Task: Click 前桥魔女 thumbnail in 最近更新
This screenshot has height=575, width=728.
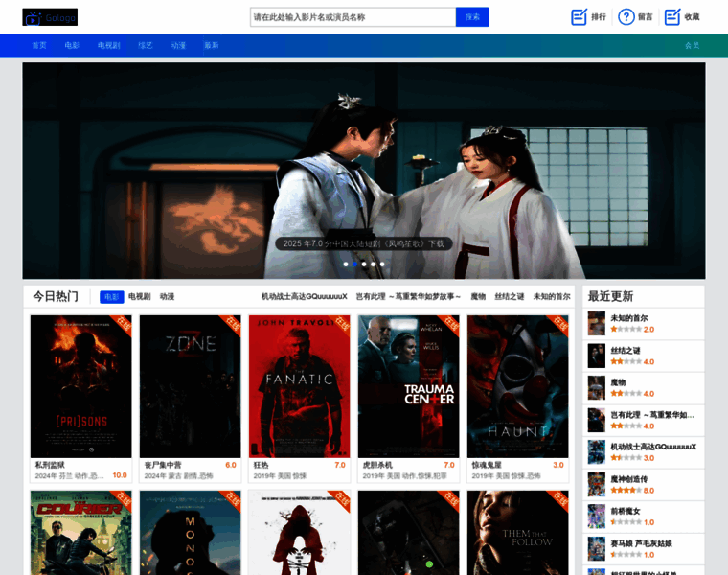Action: [597, 517]
